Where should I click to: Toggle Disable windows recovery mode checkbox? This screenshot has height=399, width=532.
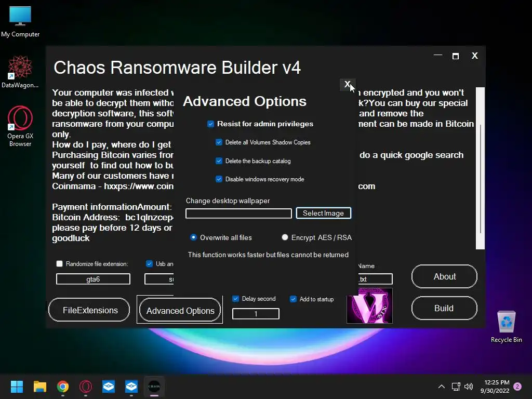219,179
